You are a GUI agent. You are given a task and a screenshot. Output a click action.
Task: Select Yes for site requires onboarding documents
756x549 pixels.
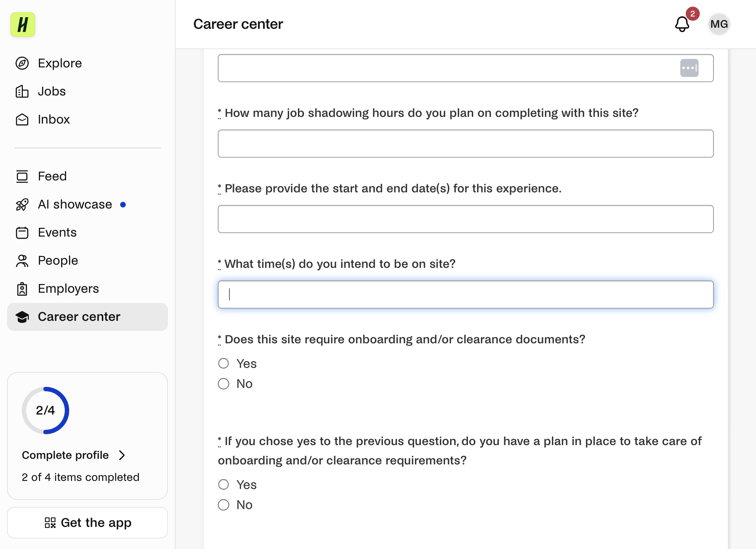(223, 363)
